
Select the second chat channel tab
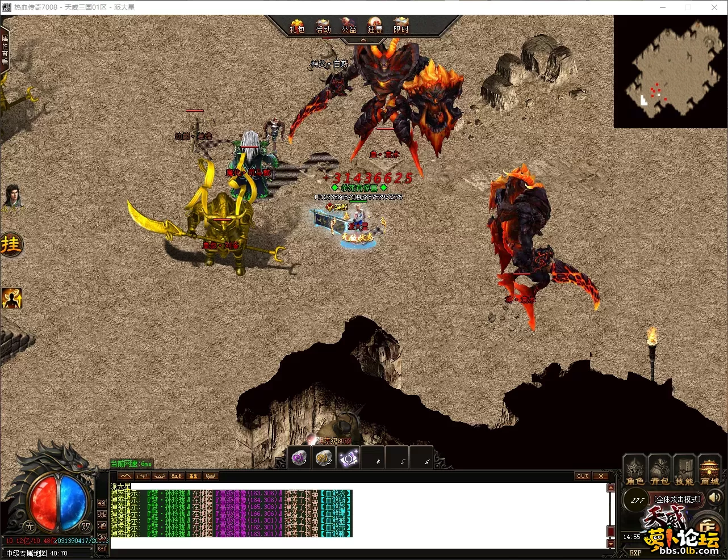[x=143, y=476]
